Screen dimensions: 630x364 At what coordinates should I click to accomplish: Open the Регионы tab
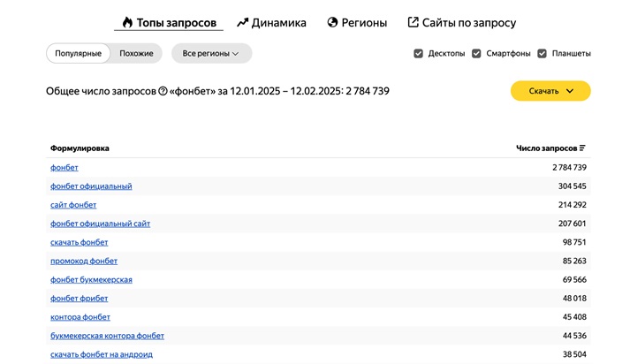point(357,22)
